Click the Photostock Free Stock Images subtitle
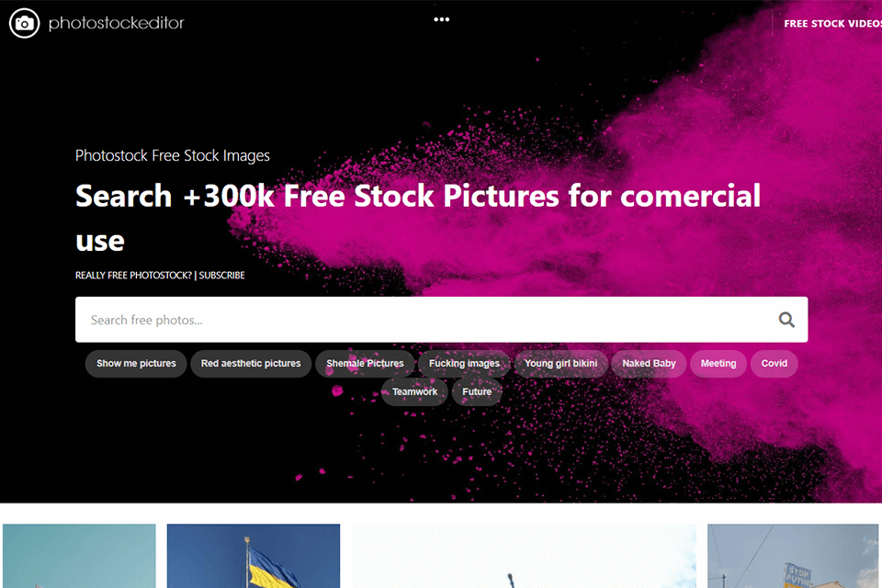The height and width of the screenshot is (588, 882). 173,155
